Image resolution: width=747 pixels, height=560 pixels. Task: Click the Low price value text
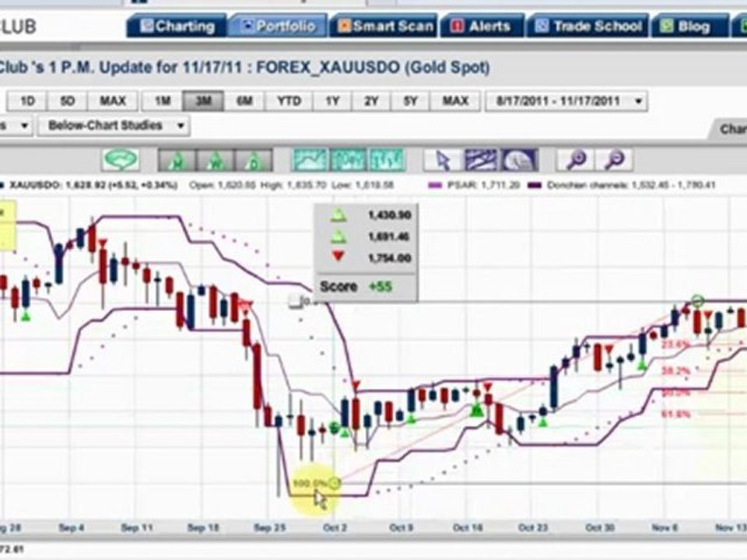(x=363, y=185)
